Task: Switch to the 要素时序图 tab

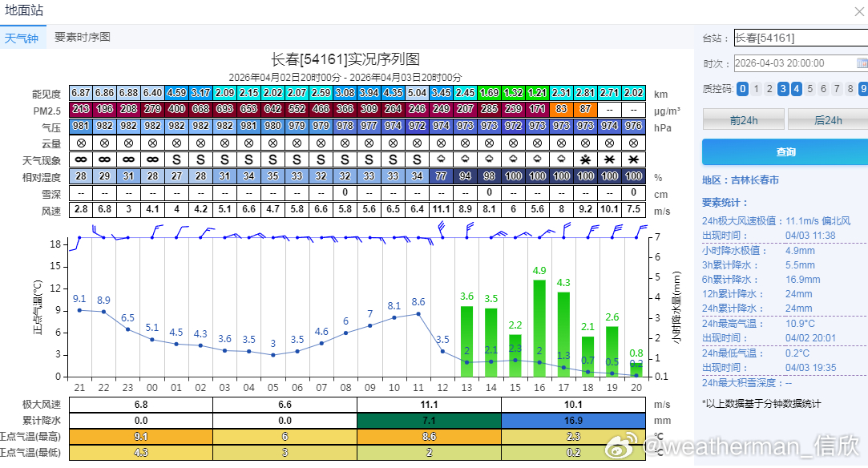Action: [81, 36]
